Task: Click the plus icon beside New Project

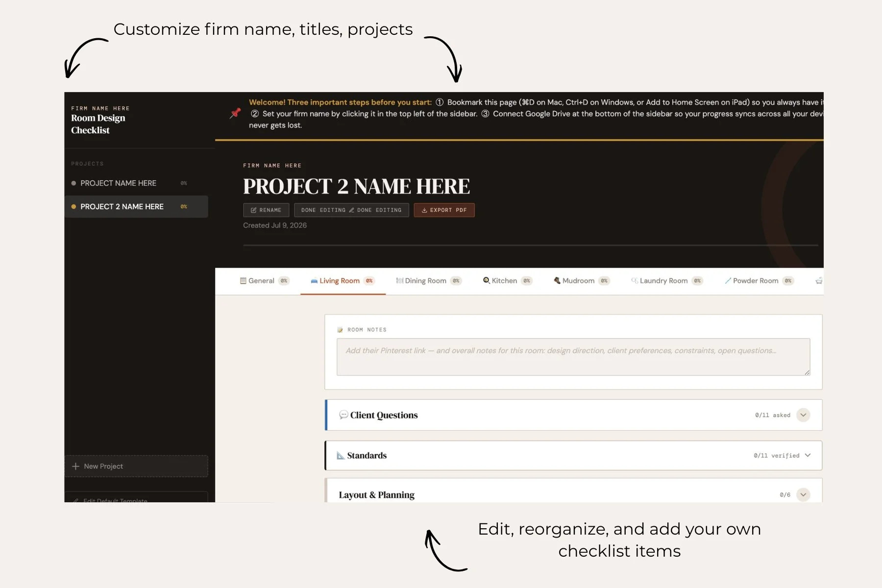Action: click(x=75, y=466)
